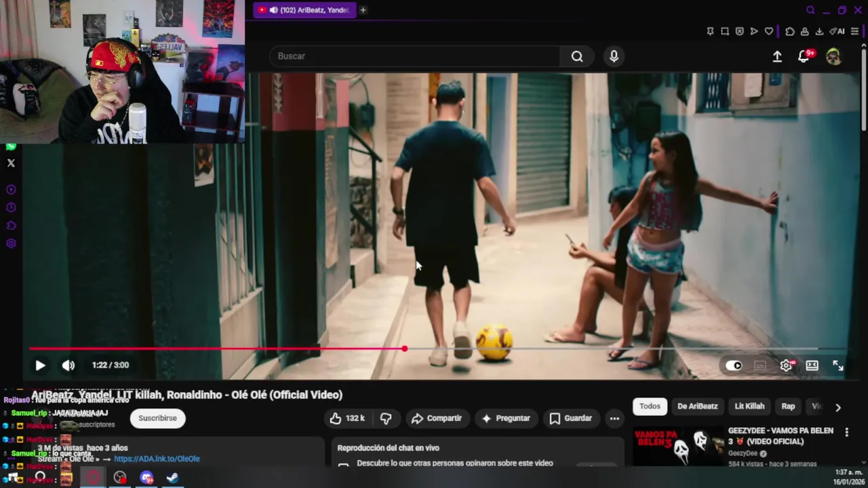Open options menu for GEEZYDEE video
The width and height of the screenshot is (868, 488).
(846, 432)
